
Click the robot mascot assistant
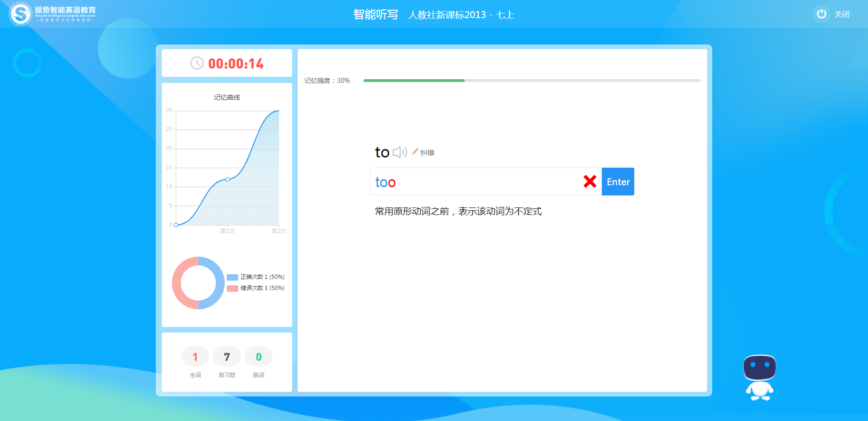click(759, 377)
